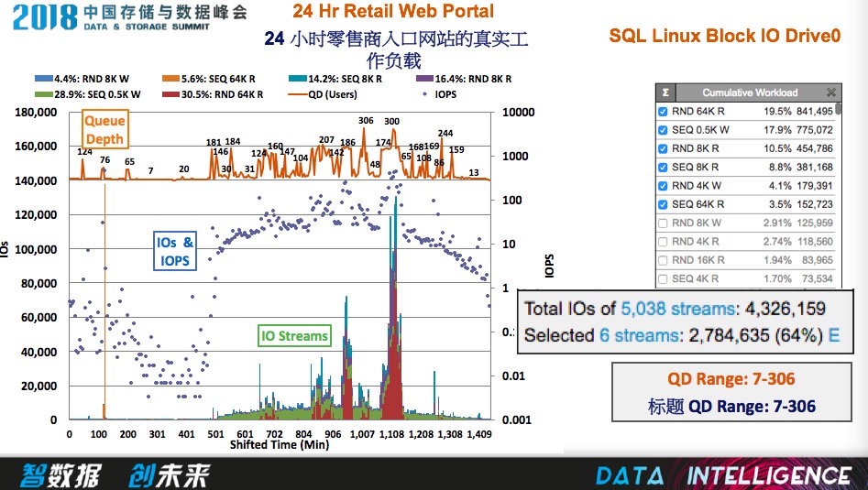
Task: Click the 2018 Data & Storage Summit logo
Action: [x=130, y=17]
